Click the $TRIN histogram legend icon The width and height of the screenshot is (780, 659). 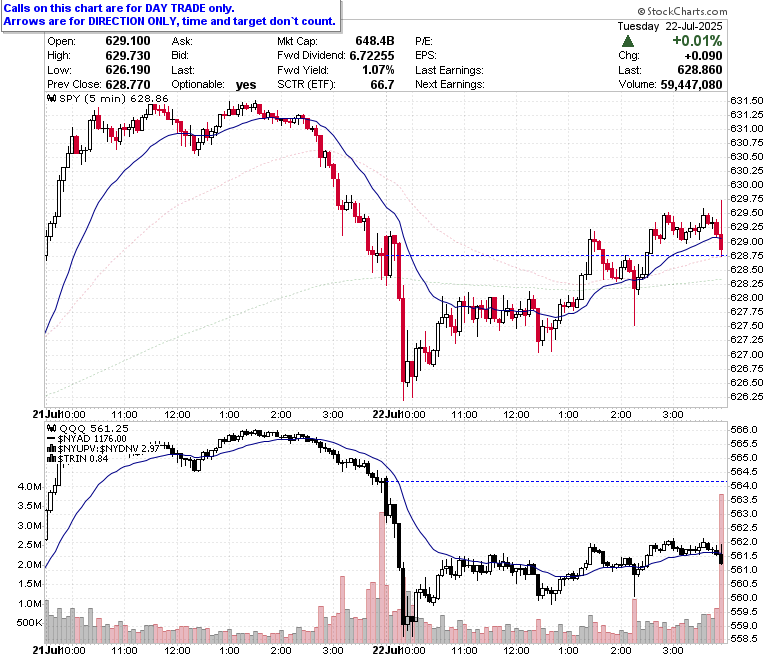(x=51, y=459)
